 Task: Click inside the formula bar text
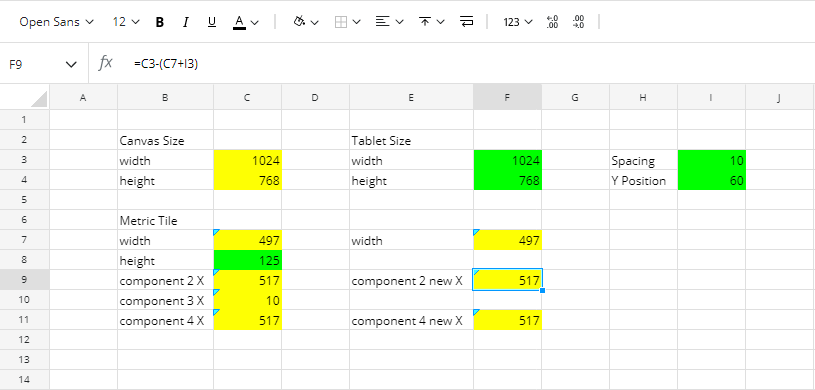[166, 64]
